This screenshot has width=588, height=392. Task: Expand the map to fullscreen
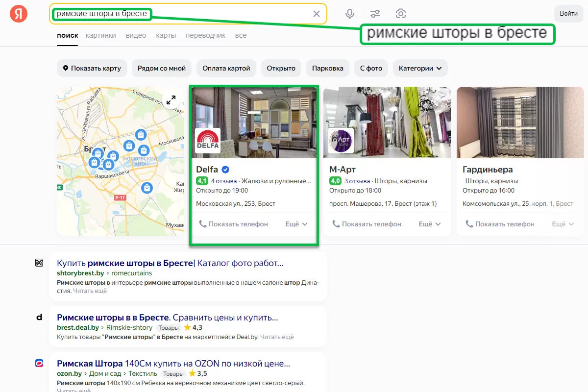[x=171, y=100]
